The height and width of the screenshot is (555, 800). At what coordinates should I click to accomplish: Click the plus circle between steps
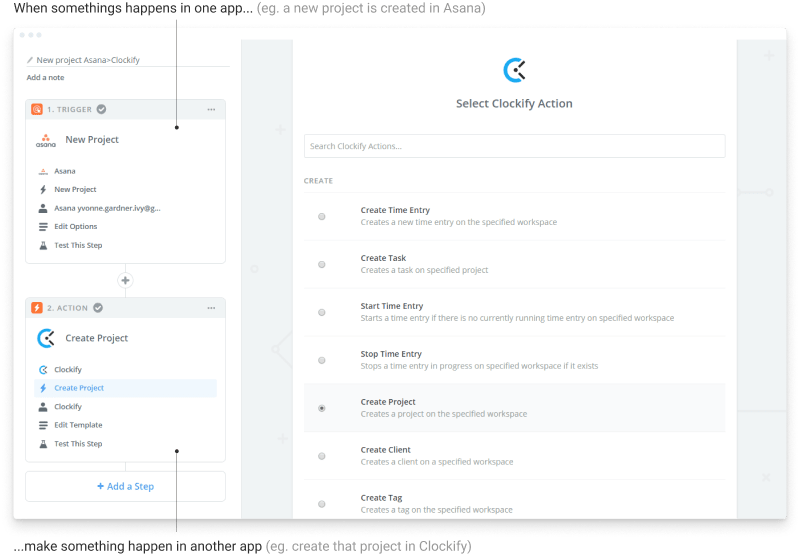[x=126, y=281]
